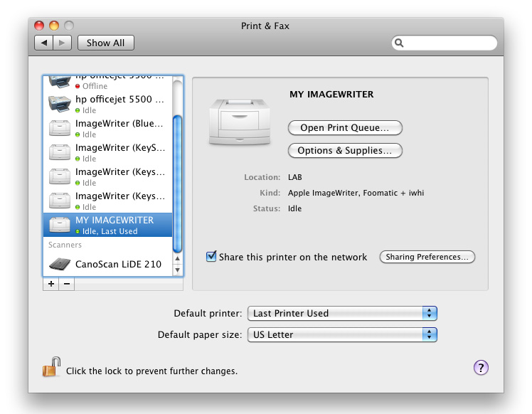Open Print Queue for MY IMAGEWRITER
This screenshot has height=414, width=532.
[345, 127]
